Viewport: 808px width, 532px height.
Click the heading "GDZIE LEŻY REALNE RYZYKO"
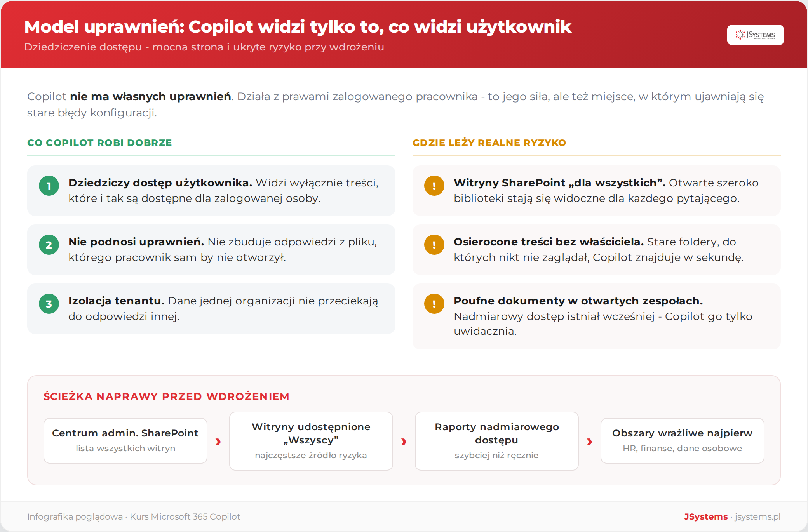[x=489, y=143]
